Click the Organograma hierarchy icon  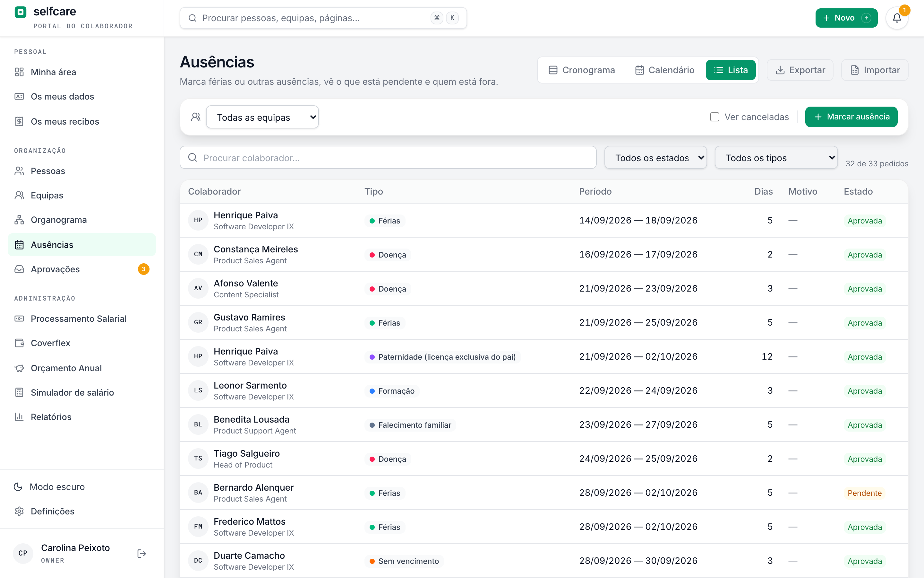coord(19,220)
